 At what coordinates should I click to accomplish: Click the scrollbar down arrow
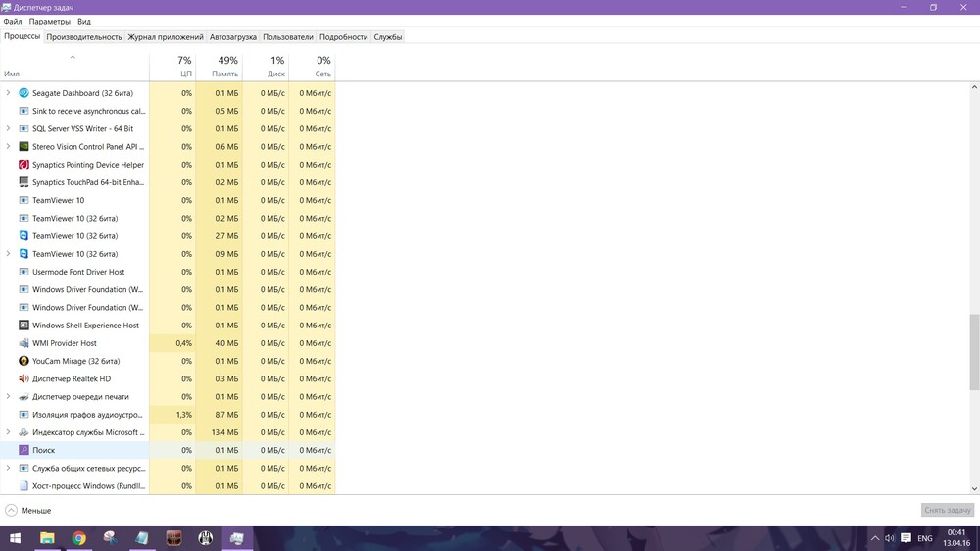(x=974, y=489)
